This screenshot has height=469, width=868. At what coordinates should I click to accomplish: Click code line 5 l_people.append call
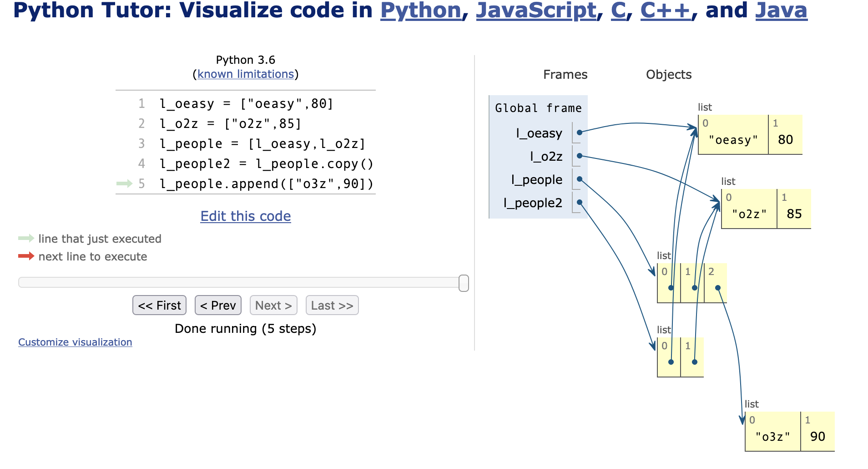point(267,184)
